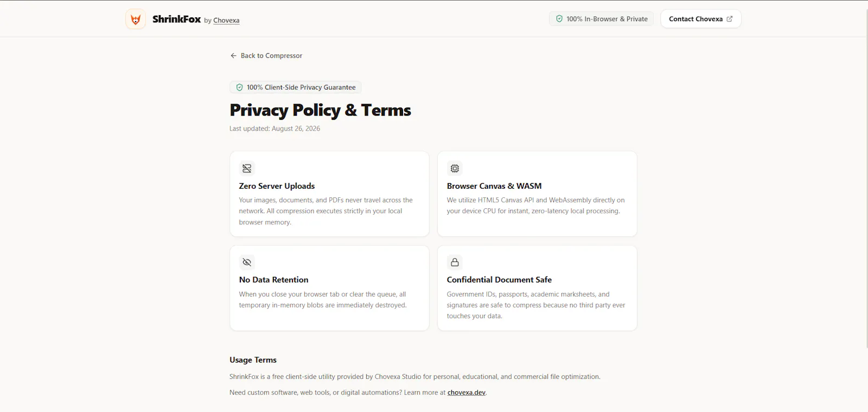The width and height of the screenshot is (868, 412).
Task: Click the shield icon in the In-Browser badge
Action: (559, 19)
